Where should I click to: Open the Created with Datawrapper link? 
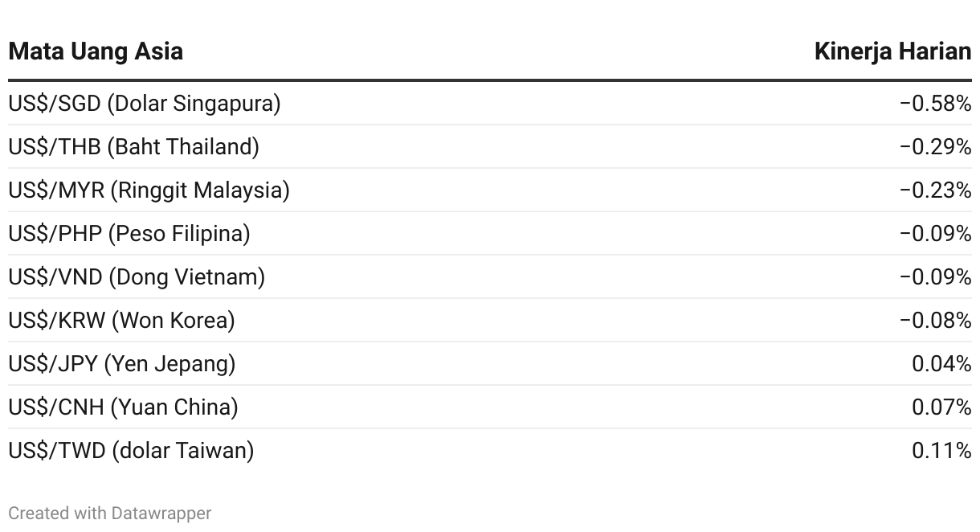pos(110,513)
